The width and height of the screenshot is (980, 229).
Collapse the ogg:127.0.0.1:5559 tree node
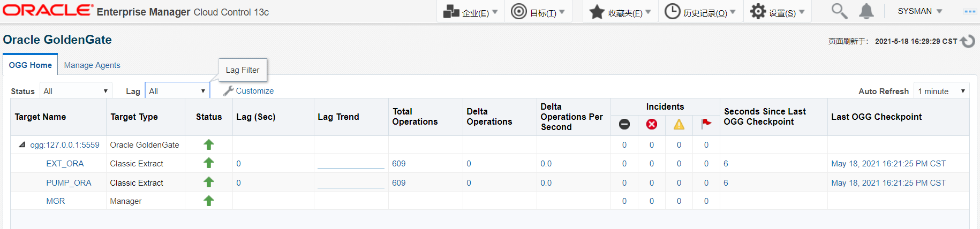pos(22,145)
